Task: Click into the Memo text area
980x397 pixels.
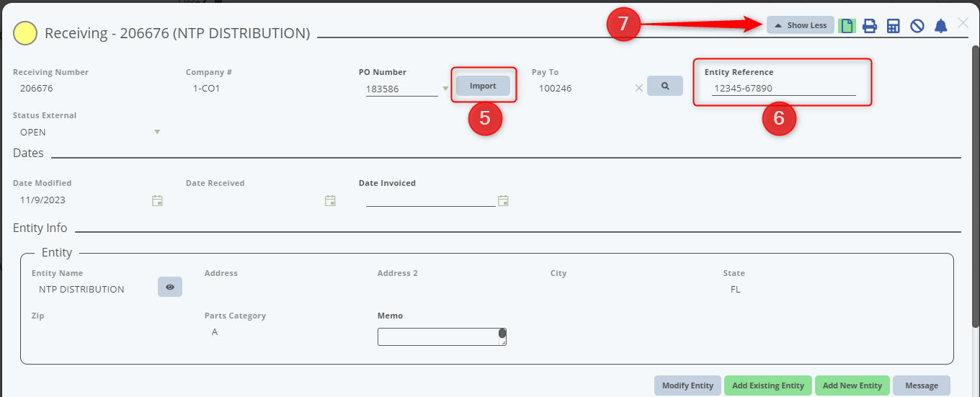Action: [x=442, y=336]
